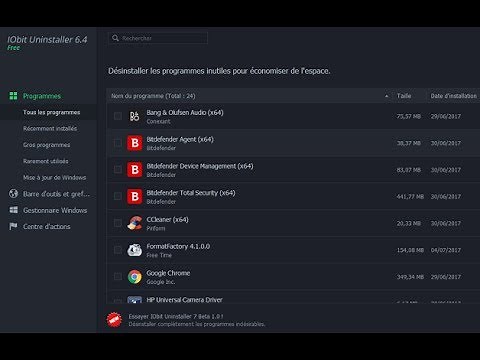The height and width of the screenshot is (360, 480).
Task: Select Gros programmes
Action: pyautogui.click(x=47, y=145)
